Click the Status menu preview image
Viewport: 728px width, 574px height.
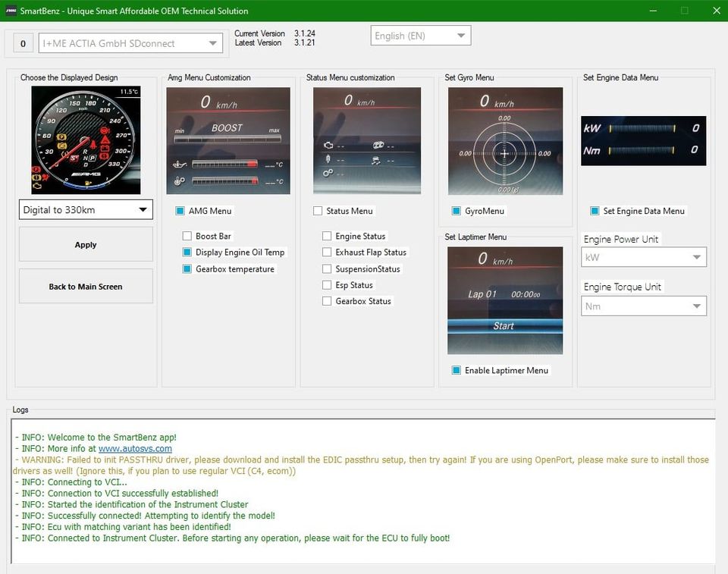(367, 140)
